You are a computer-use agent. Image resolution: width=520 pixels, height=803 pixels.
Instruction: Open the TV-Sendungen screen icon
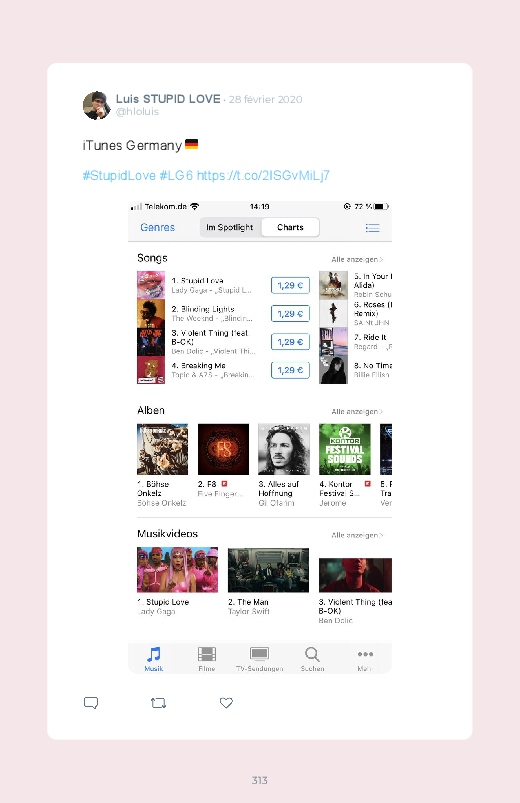[259, 654]
